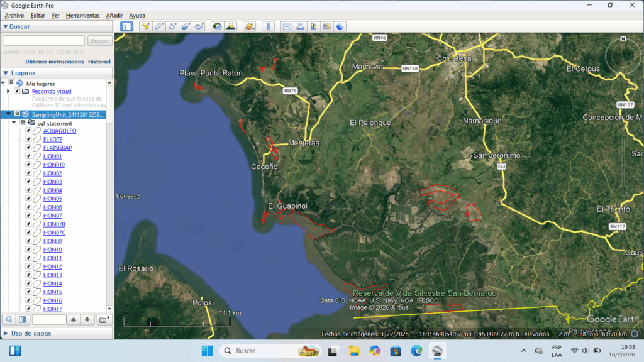Click the Add Placemark pushpin icon
Viewport: 644px width, 362px height.
[x=145, y=26]
